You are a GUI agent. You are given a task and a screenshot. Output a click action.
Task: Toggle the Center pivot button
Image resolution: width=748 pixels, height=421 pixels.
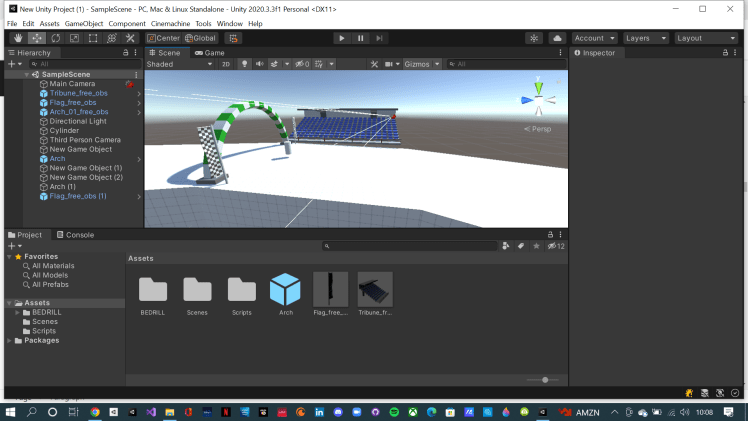162,38
